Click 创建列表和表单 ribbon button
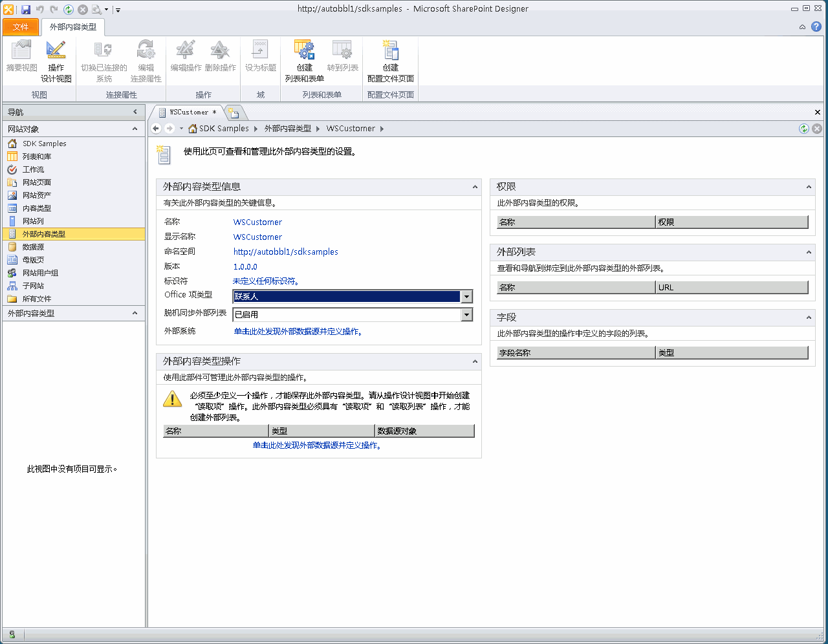The width and height of the screenshot is (828, 644). [305, 61]
